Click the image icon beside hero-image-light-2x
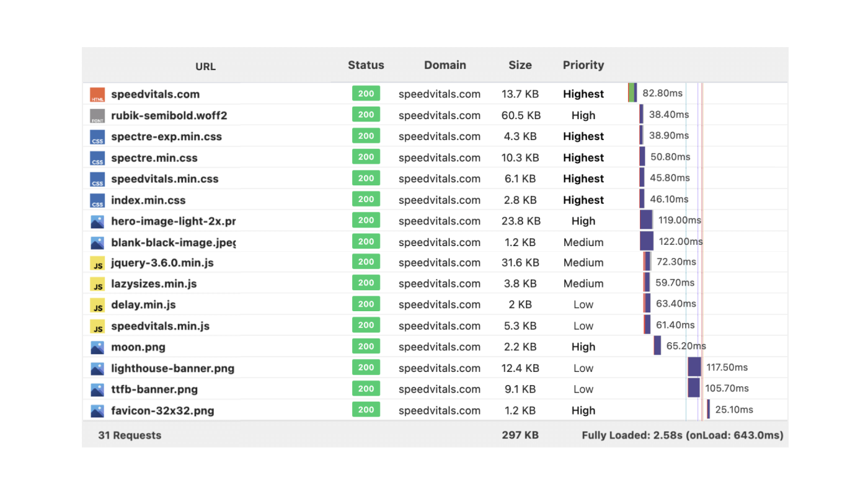The height and width of the screenshot is (496, 868). point(97,220)
